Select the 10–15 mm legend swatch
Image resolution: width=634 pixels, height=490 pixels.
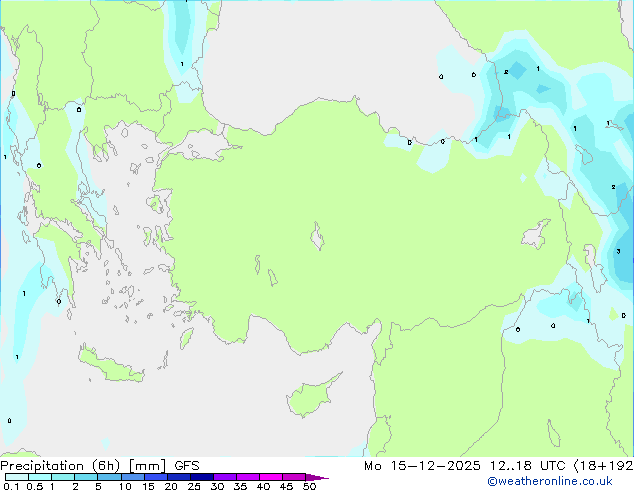coord(132,477)
